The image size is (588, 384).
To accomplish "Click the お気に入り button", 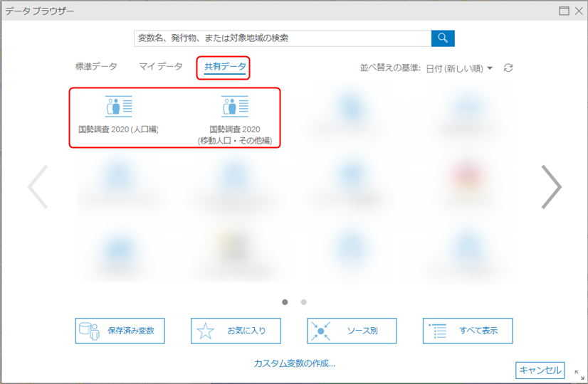I will pos(236,331).
